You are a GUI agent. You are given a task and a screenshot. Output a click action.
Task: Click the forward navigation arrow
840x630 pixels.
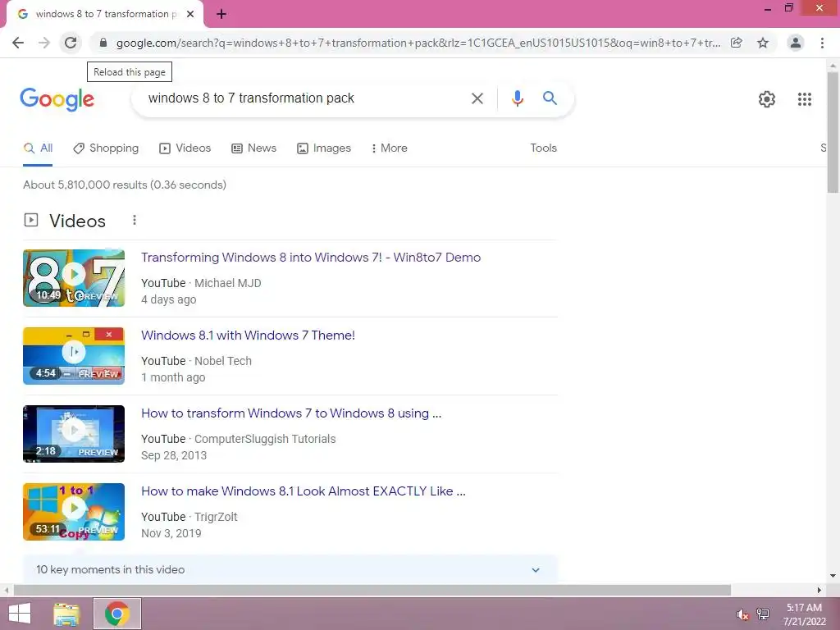pos(44,43)
